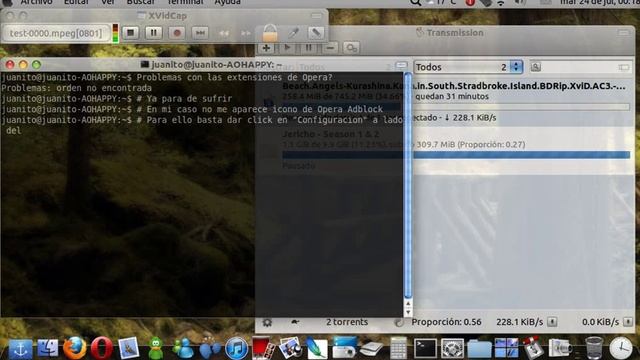Screen dimensions: 640x360
Task: Open the scanner app in dock
Action: pos(371,349)
